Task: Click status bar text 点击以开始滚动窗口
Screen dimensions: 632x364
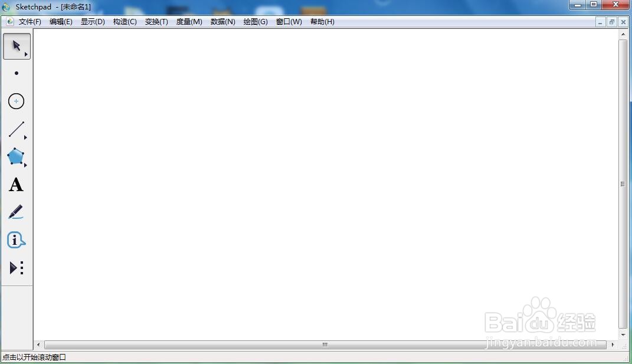Action: pyautogui.click(x=34, y=357)
